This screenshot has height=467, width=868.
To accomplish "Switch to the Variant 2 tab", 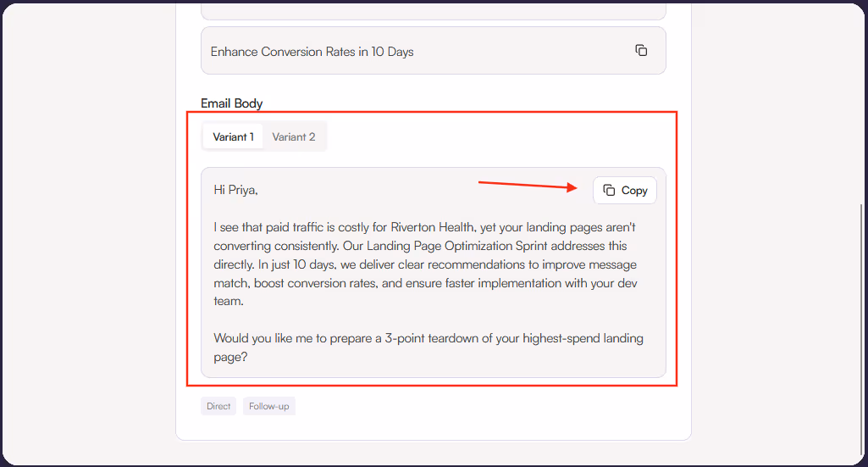I will 293,136.
